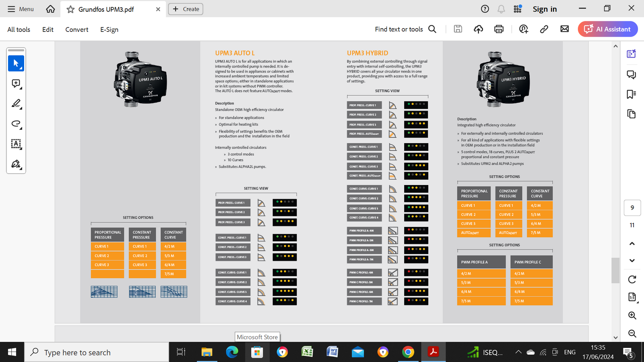Viewport: 644px width, 362px height.
Task: Choose the add comment tool
Action: click(16, 84)
